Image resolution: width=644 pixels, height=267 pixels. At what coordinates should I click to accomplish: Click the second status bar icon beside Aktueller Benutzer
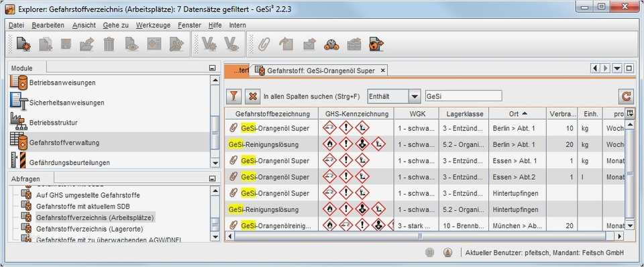pos(448,253)
